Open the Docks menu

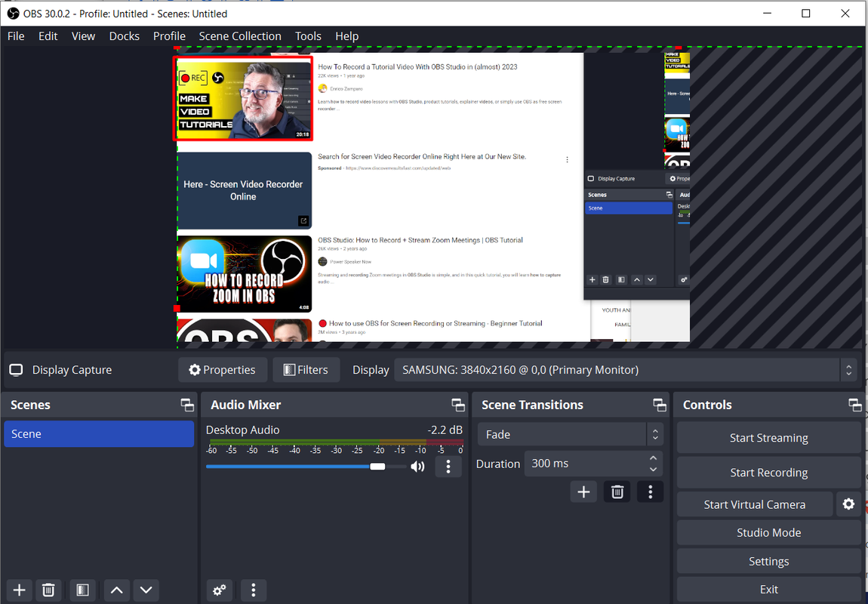tap(124, 36)
